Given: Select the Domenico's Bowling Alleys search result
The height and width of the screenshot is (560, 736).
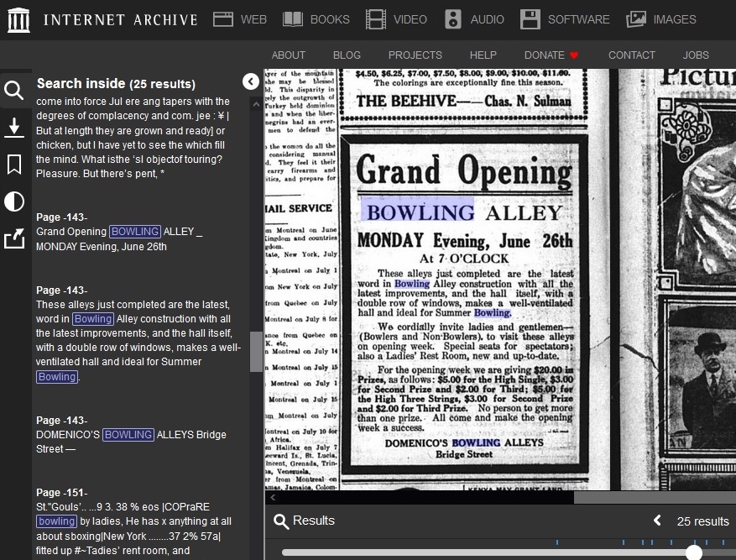Looking at the screenshot, I should [x=131, y=442].
